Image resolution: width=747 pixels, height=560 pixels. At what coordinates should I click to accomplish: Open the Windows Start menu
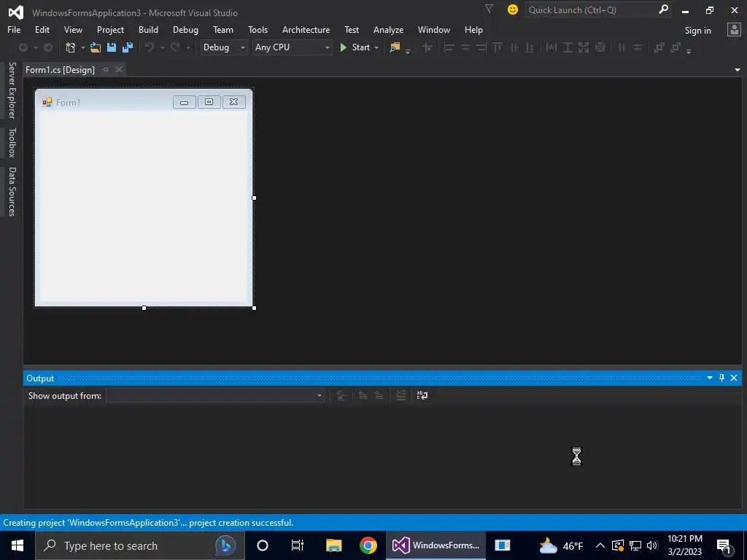(x=18, y=545)
